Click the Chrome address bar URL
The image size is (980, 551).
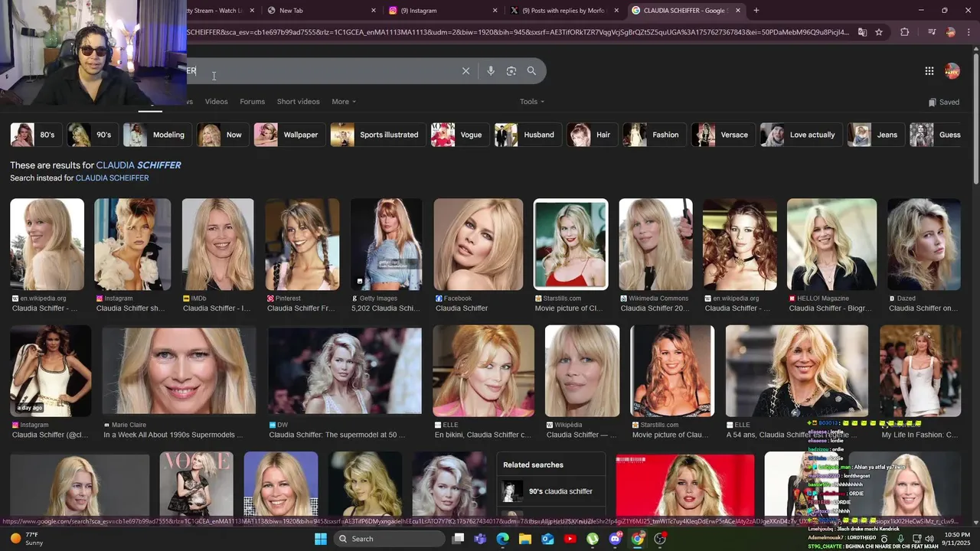(x=518, y=32)
